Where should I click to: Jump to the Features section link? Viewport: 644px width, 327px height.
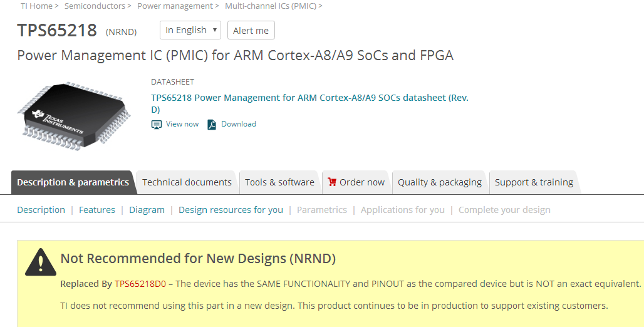click(x=97, y=210)
